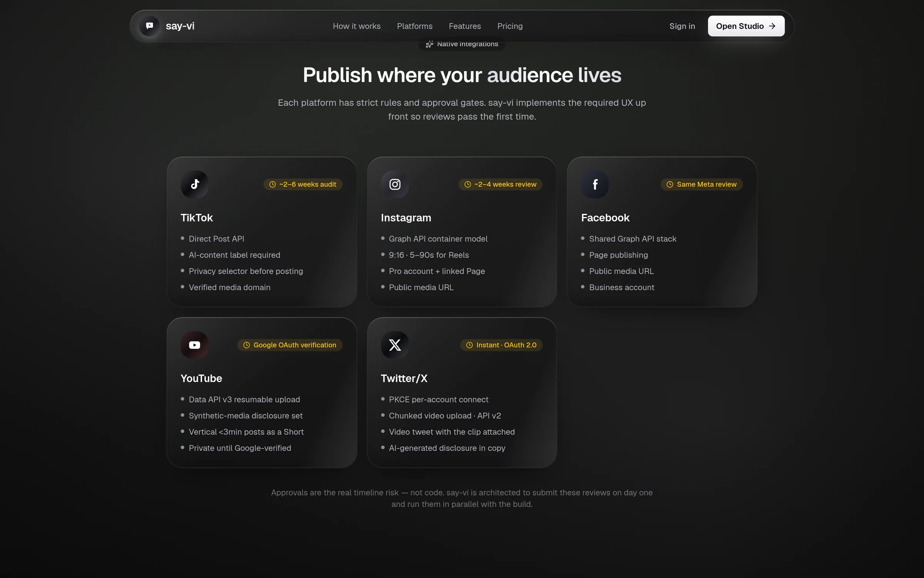Click the Native integrations badge
924x578 pixels.
click(462, 44)
